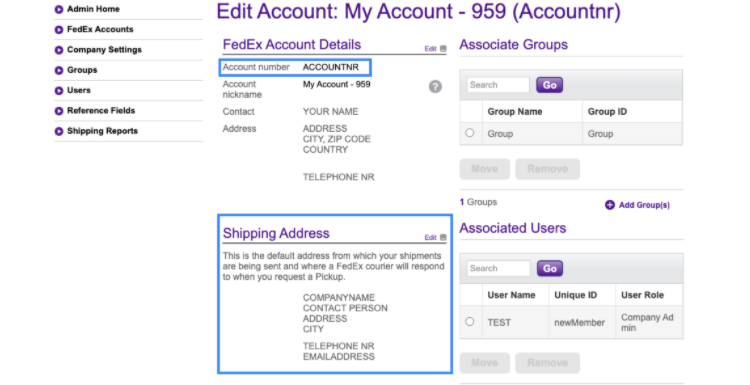Click Remove button under Associate Groups
Screen dimensions: 750x385
point(548,169)
